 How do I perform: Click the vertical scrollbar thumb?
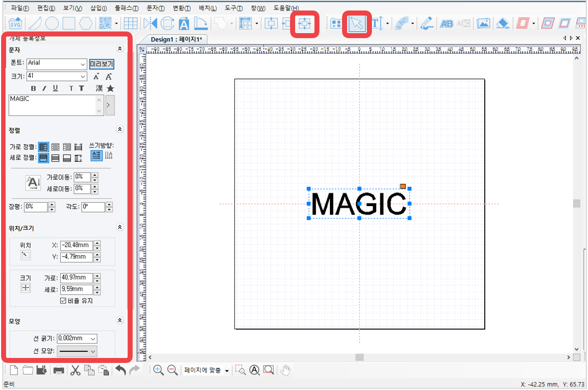point(577,203)
